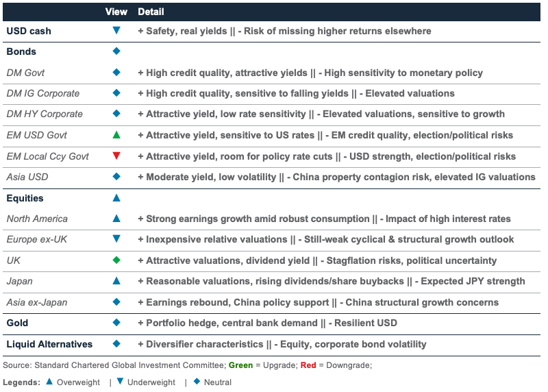548x392 pixels.
Task: Click the View column header
Action: (x=116, y=12)
